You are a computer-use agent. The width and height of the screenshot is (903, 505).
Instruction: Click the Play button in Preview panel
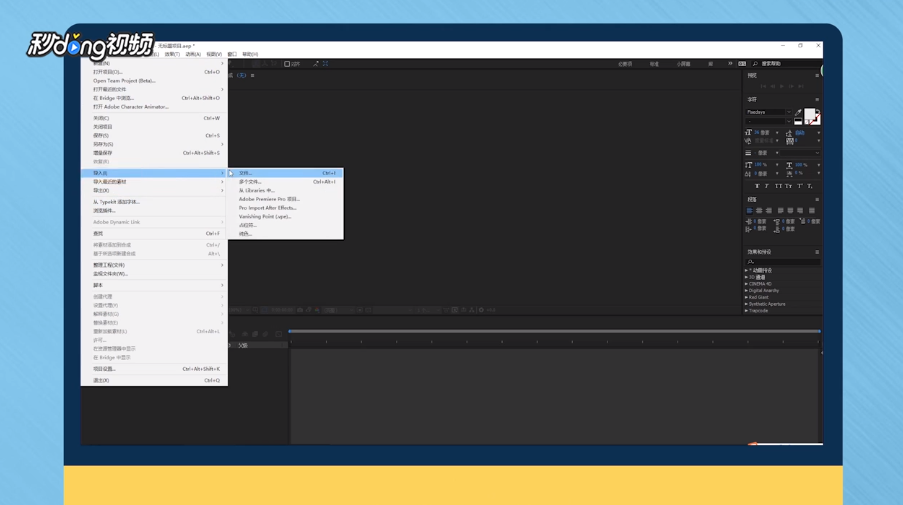coord(781,86)
